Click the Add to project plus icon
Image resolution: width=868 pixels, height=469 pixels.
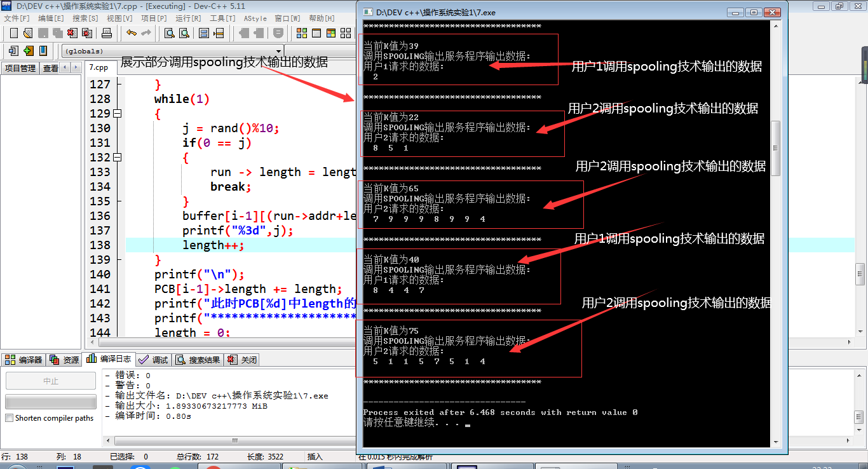[28, 51]
